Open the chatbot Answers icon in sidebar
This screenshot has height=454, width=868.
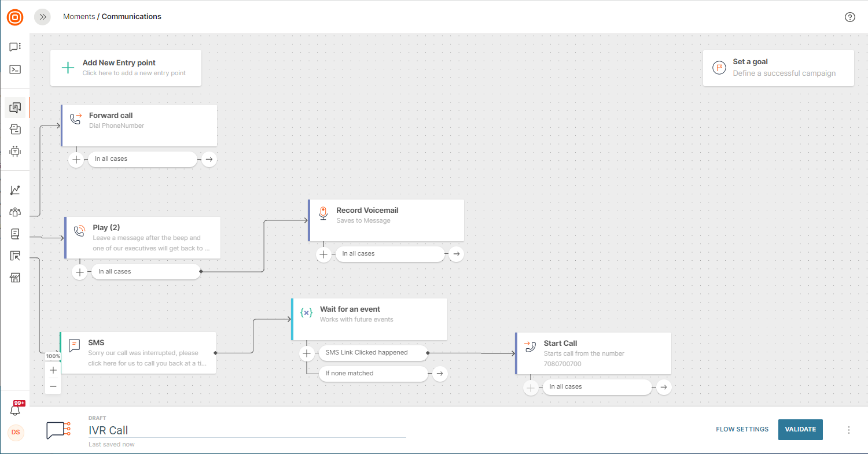pos(15,152)
